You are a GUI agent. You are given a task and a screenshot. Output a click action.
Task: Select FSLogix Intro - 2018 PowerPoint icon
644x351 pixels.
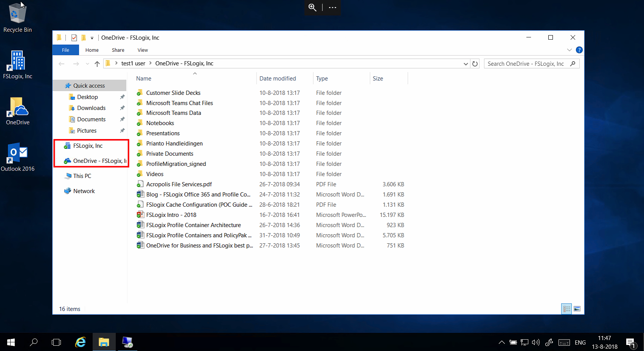[140, 215]
